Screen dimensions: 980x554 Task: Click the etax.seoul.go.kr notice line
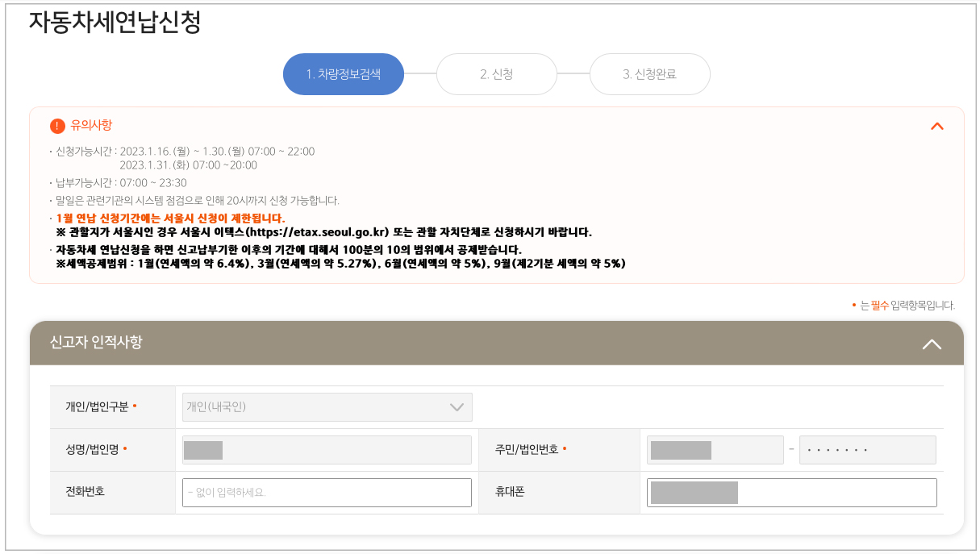(x=323, y=232)
